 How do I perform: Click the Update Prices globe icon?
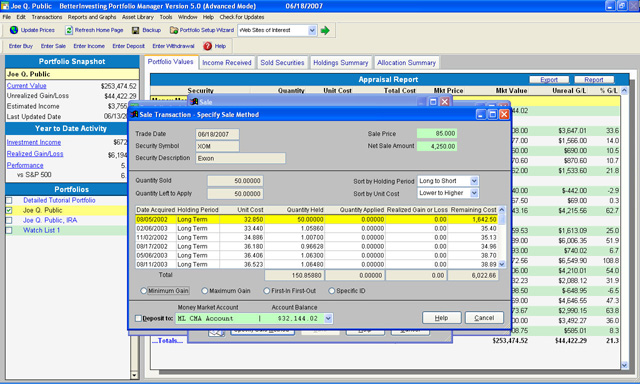tap(14, 30)
